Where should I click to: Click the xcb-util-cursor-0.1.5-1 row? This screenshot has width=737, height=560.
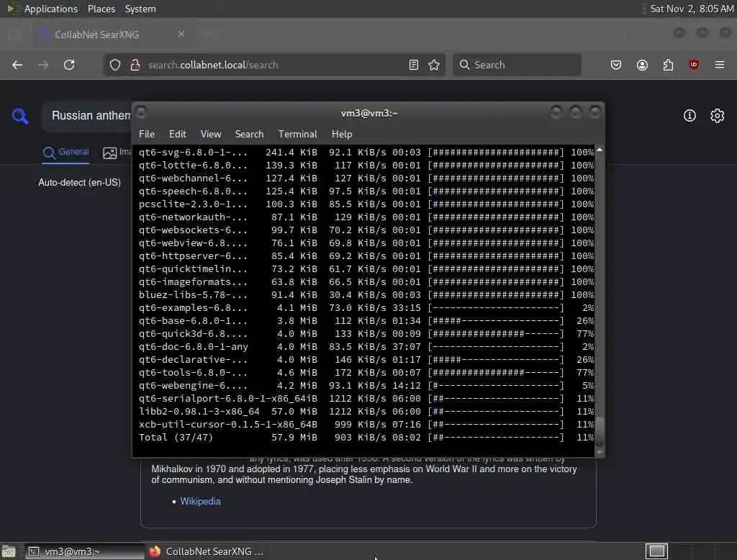[366, 425]
